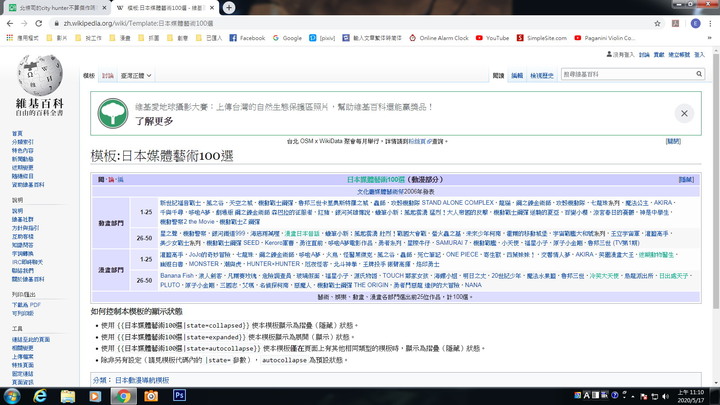
Task: Click 下載為 PDF sidebar link
Action: click(x=26, y=305)
